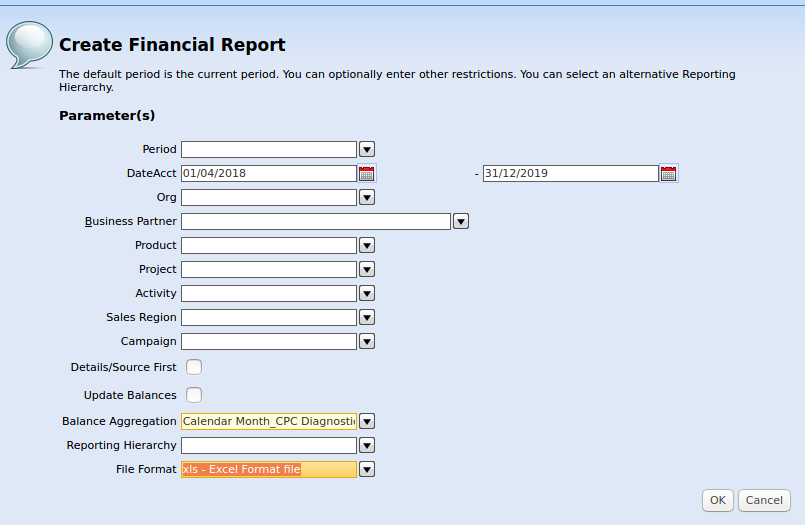Click the Balance Aggregation label
The width and height of the screenshot is (805, 525).
(x=119, y=421)
